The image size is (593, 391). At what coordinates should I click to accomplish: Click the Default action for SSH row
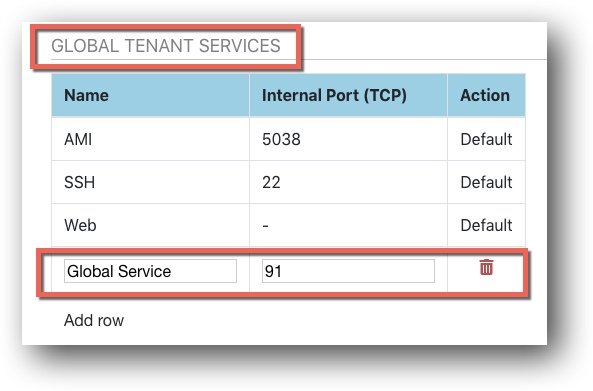click(x=486, y=182)
